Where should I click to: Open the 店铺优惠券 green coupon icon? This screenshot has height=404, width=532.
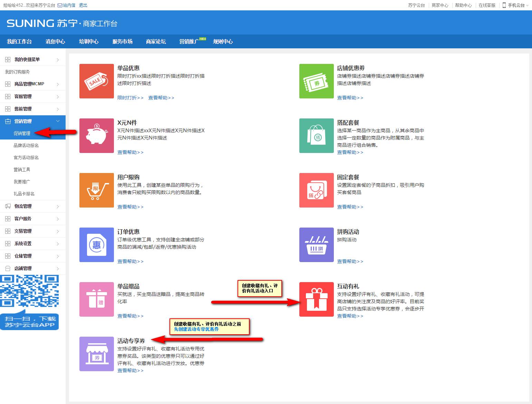(x=317, y=81)
